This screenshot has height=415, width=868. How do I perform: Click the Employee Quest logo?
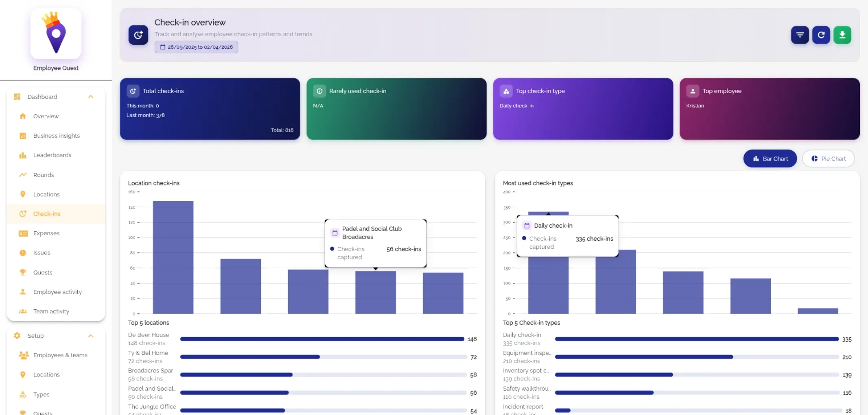click(56, 34)
